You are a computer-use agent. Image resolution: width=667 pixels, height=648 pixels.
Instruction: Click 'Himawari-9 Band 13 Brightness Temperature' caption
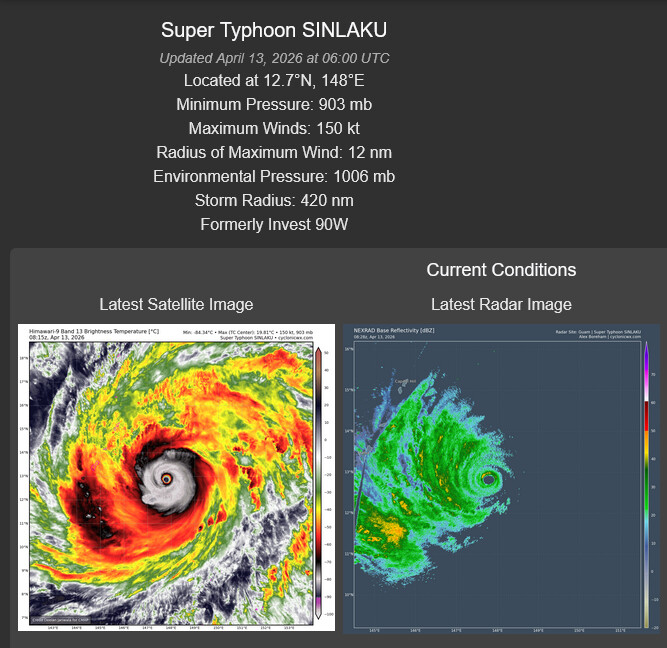(94, 331)
